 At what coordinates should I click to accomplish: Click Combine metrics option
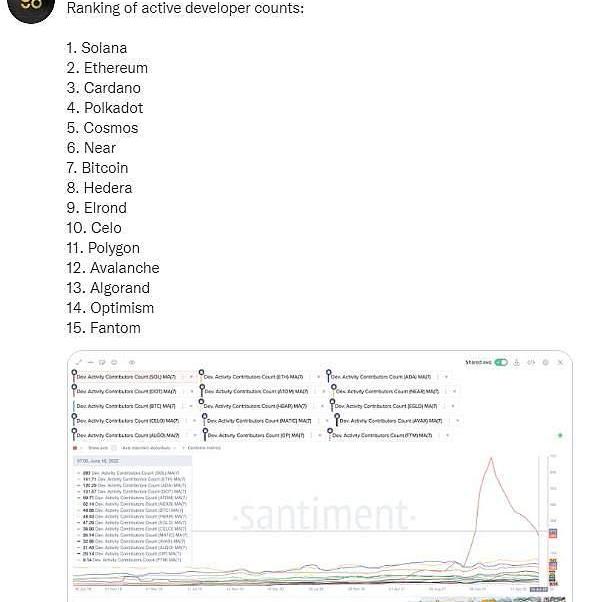pyautogui.click(x=204, y=448)
